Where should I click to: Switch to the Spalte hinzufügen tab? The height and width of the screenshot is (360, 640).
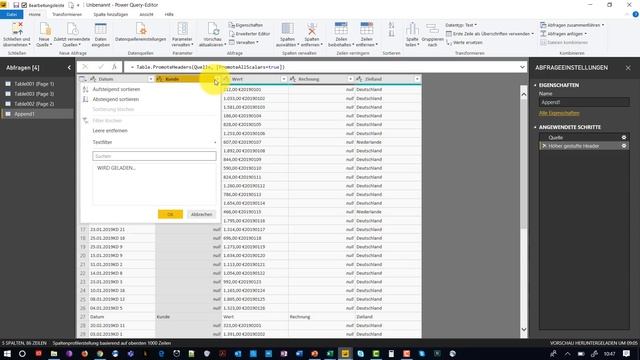(111, 14)
